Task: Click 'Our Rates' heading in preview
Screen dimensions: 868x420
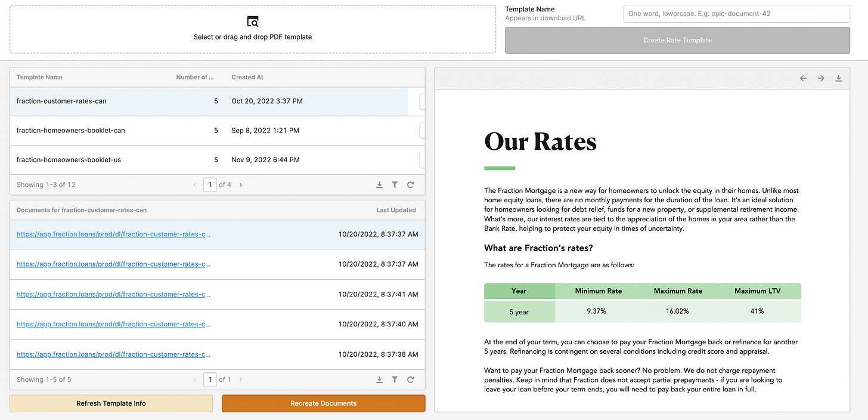Action: click(x=540, y=142)
